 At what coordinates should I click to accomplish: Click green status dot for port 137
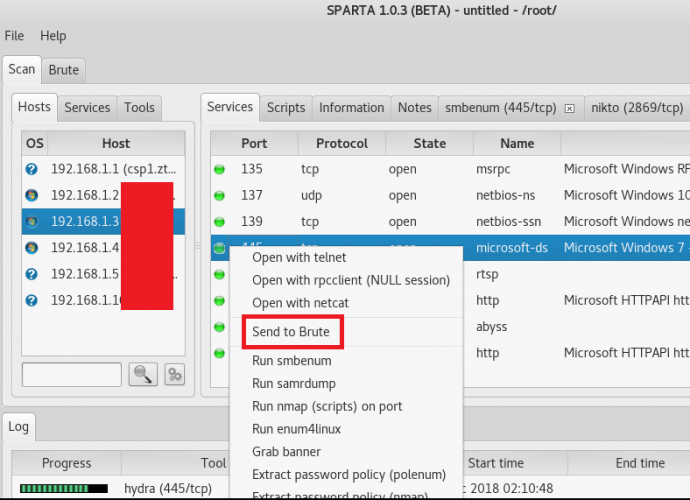[x=219, y=196]
